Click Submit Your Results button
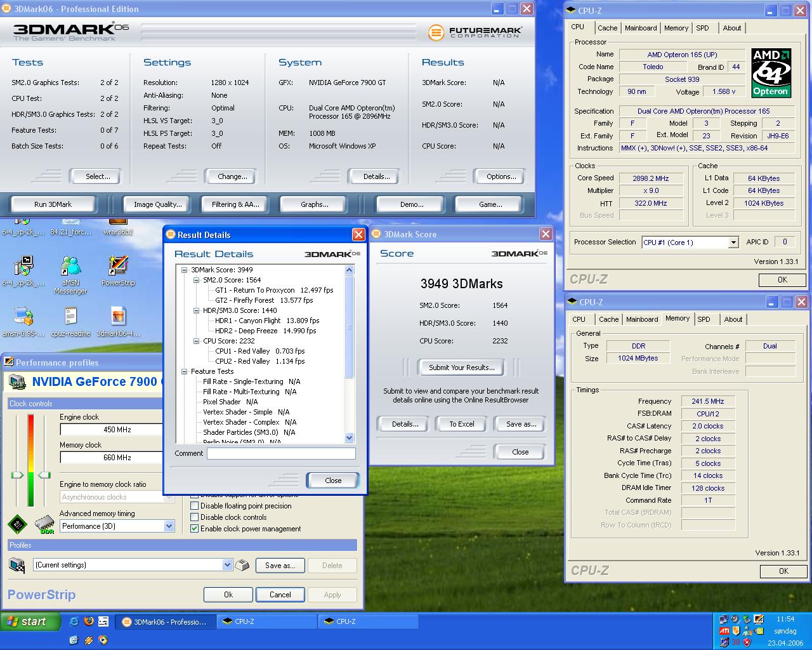This screenshot has height=650, width=812. pyautogui.click(x=461, y=368)
